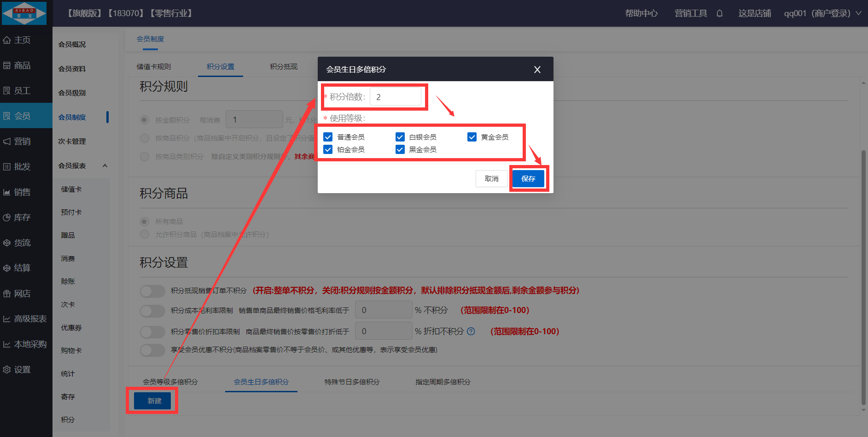Uncheck the 黄金会员 checkbox

[472, 137]
